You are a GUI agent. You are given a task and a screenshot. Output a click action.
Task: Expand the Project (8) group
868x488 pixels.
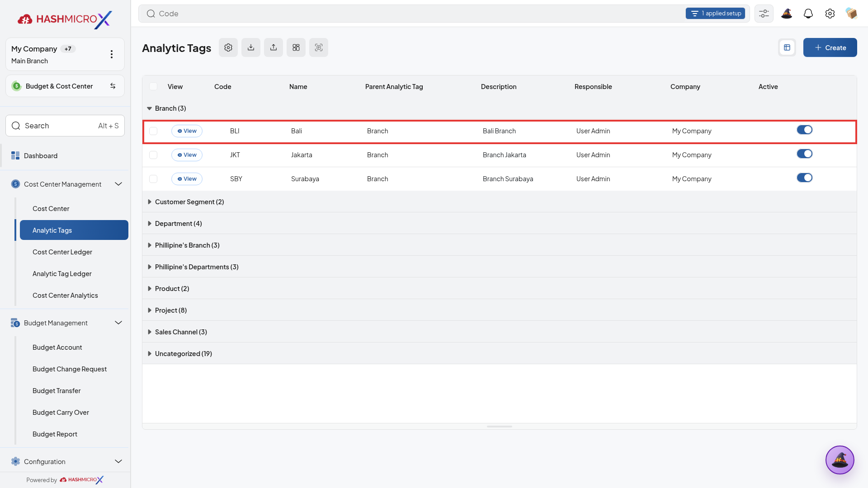[x=149, y=310]
